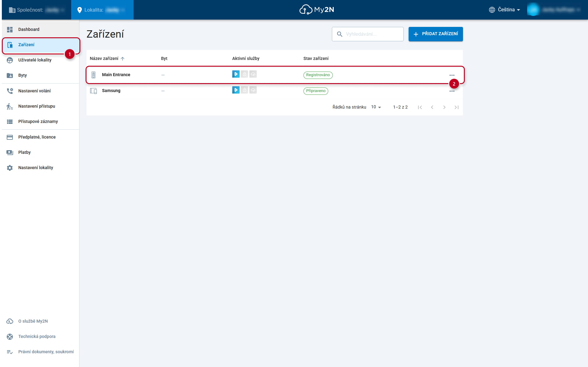Screen dimensions: 588x367
Task: Click grey cloud service icon for Main Entrance
Action: (253, 74)
